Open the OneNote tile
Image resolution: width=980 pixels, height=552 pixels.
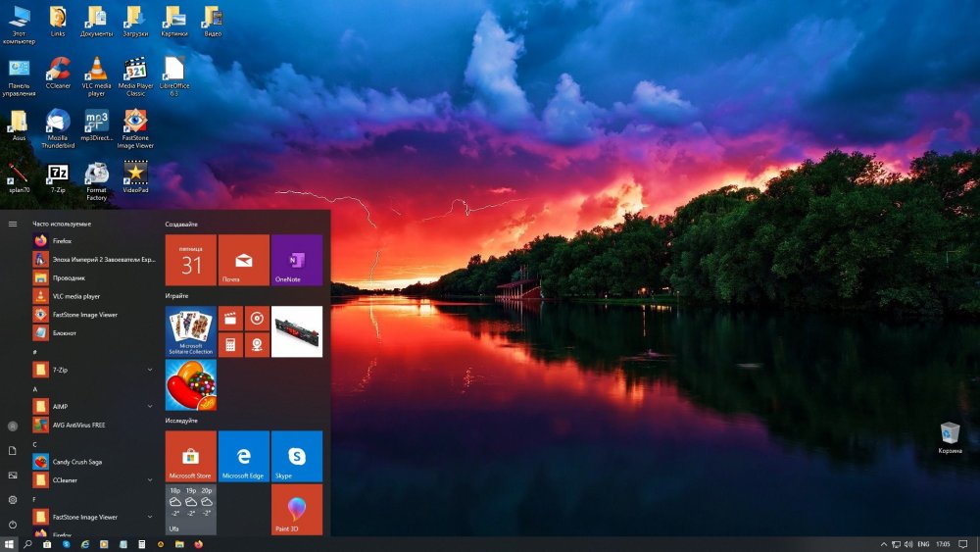(297, 260)
